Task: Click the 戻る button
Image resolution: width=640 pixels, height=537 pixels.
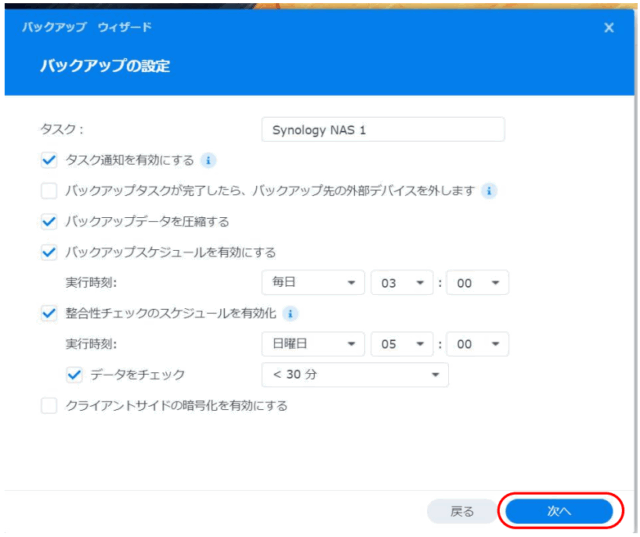Action: coord(462,511)
